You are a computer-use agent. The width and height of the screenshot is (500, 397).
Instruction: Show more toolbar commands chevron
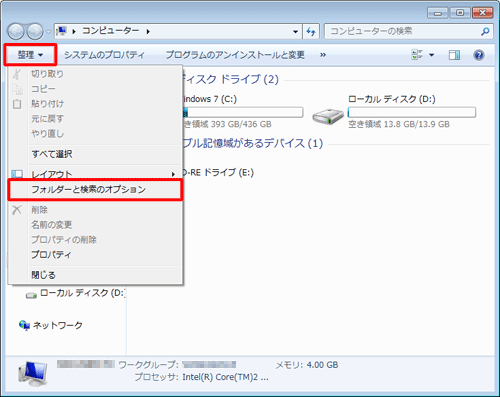point(323,55)
